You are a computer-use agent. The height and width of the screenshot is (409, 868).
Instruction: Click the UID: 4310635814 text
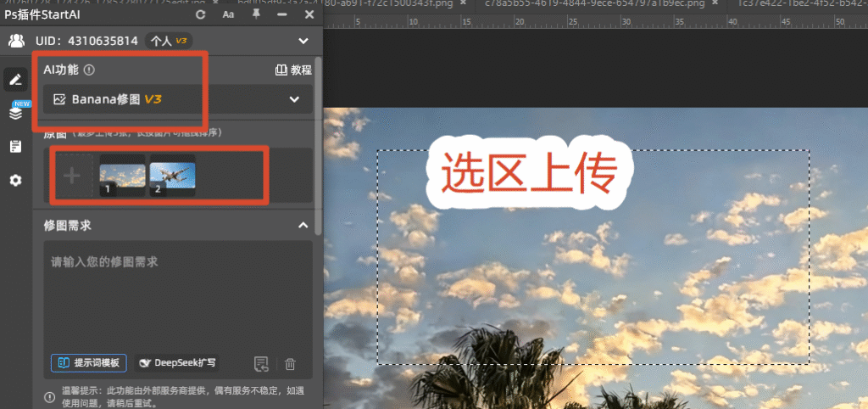pos(86,41)
